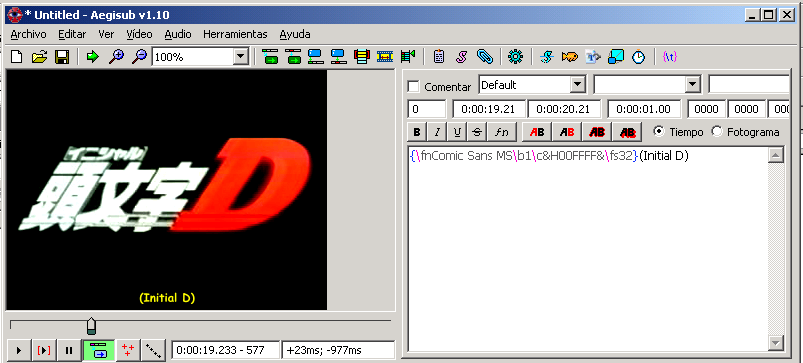Viewport: 803px width, 363px height.
Task: Toggle bold with the B button
Action: click(417, 132)
